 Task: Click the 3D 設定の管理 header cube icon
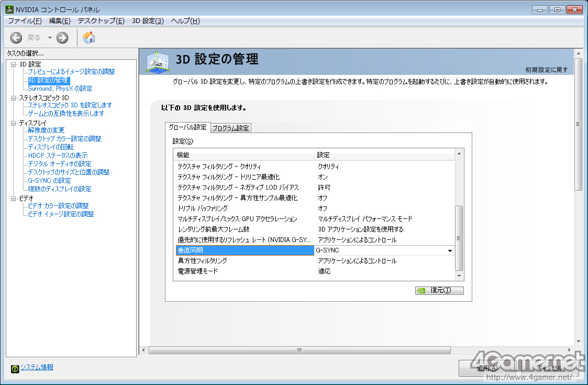[x=157, y=62]
